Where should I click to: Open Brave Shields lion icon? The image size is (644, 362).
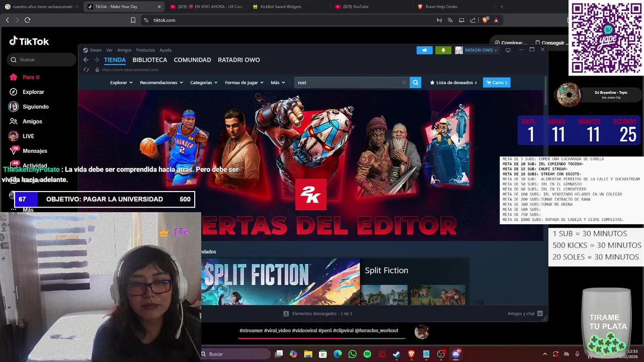pos(485,20)
